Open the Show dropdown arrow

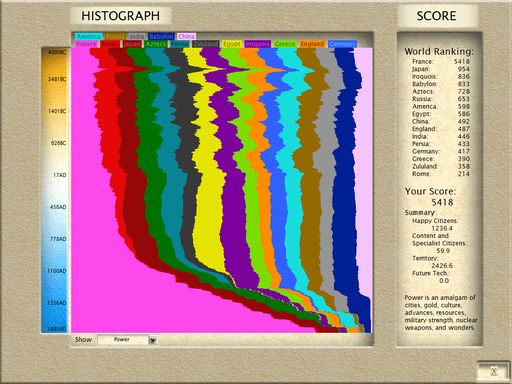point(153,340)
